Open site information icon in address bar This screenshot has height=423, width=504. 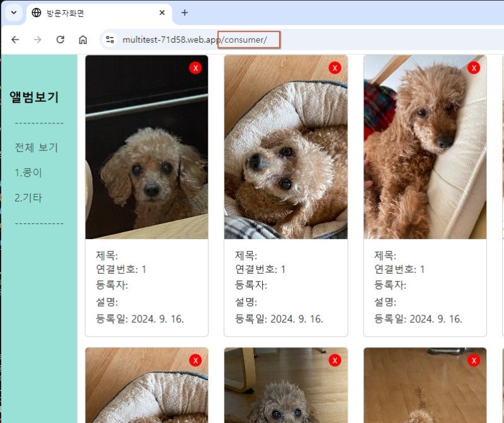click(110, 40)
